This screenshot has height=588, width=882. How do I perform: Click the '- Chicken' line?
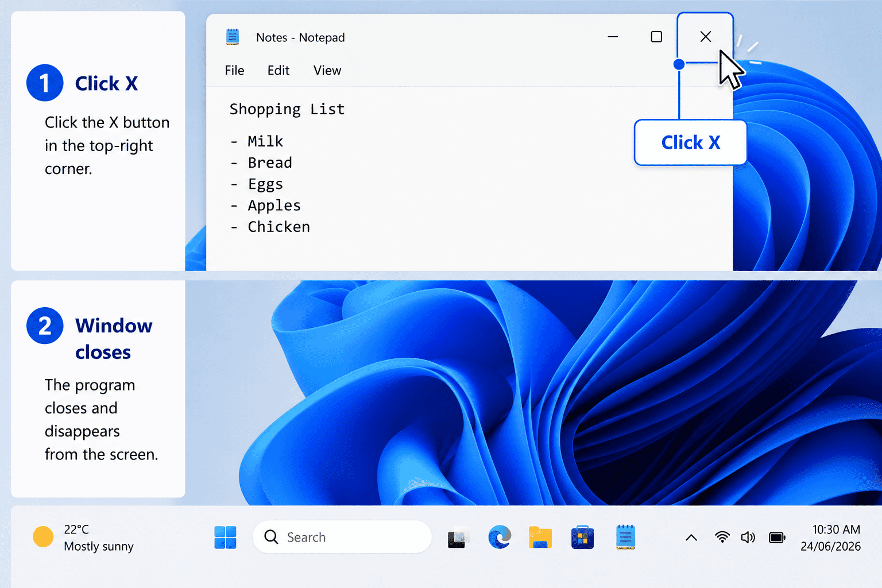[270, 227]
